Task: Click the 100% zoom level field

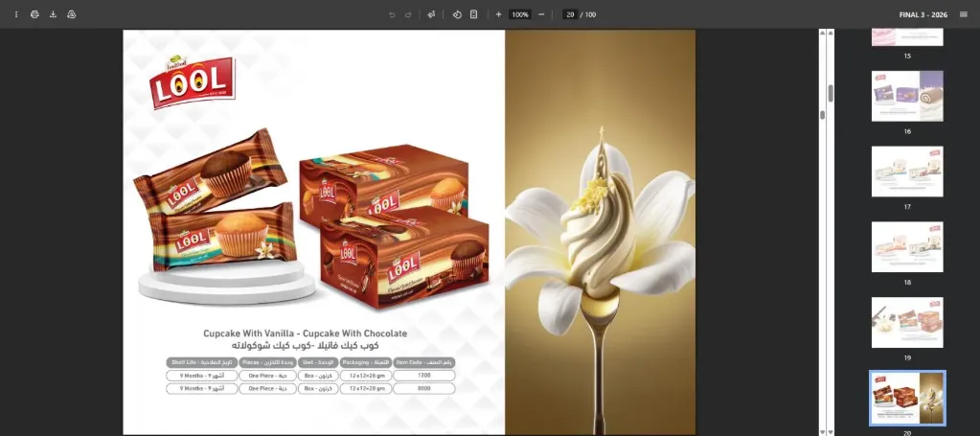Action: point(520,14)
